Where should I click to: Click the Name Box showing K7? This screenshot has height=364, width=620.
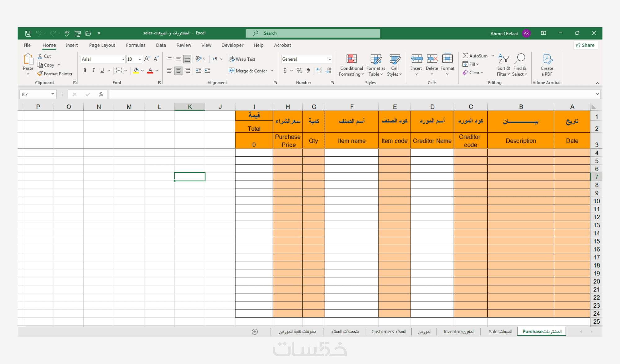pos(35,94)
